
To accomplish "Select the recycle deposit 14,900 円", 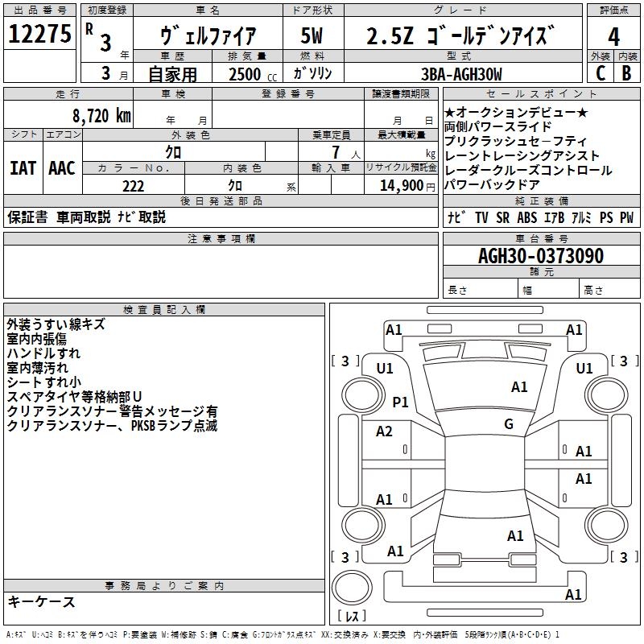I will click(x=407, y=186).
